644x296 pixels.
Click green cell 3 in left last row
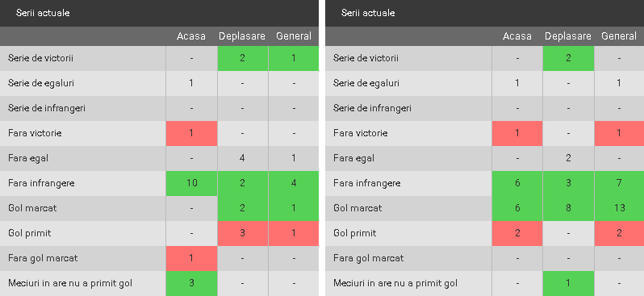[191, 283]
